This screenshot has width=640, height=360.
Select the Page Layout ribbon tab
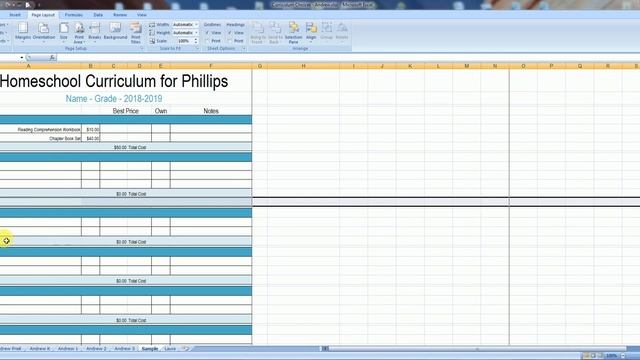point(43,15)
